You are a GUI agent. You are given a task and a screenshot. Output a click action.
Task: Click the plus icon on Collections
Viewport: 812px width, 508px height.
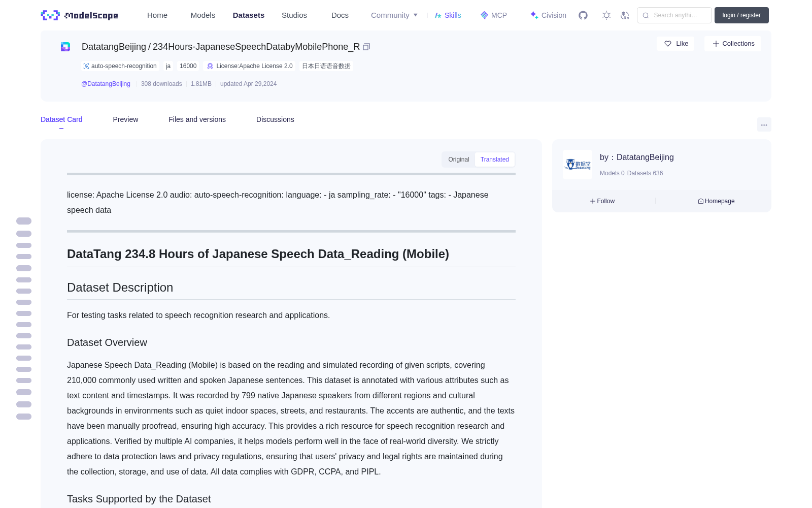click(x=716, y=44)
